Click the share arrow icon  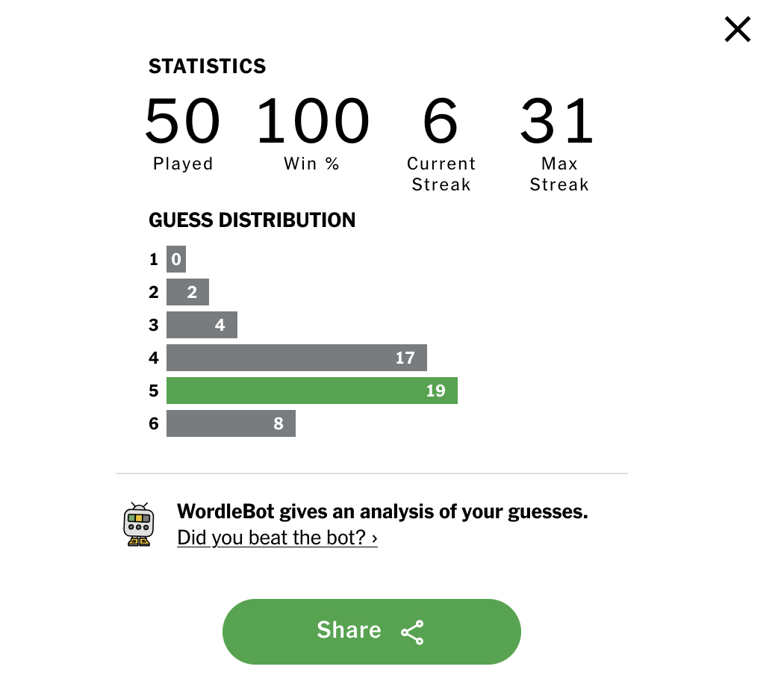412,632
